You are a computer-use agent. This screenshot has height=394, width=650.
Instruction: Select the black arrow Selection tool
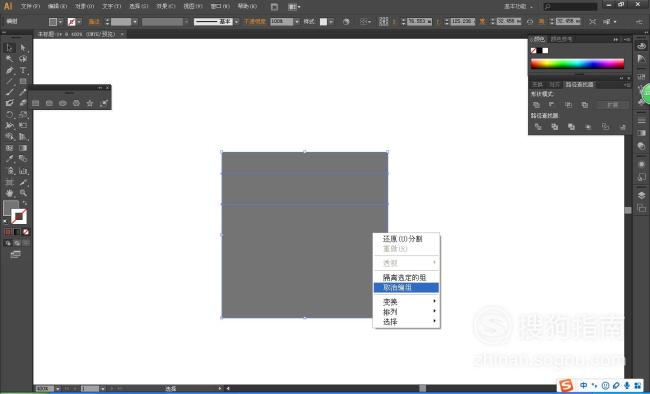pos(9,48)
